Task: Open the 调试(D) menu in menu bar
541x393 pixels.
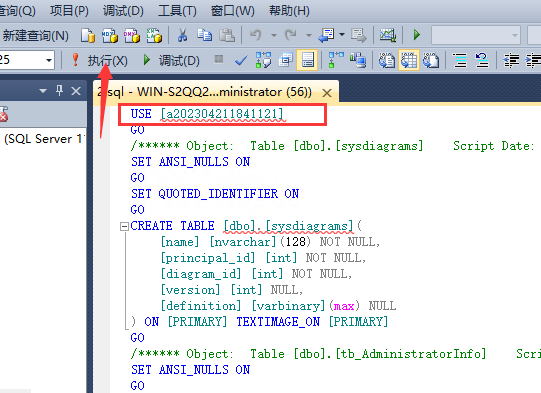Action: (x=123, y=11)
